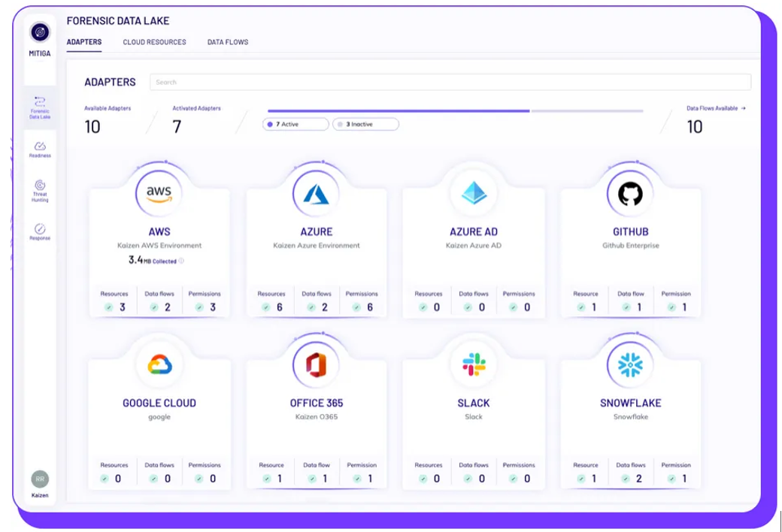
Task: Click the adapters Search field
Action: tap(450, 82)
